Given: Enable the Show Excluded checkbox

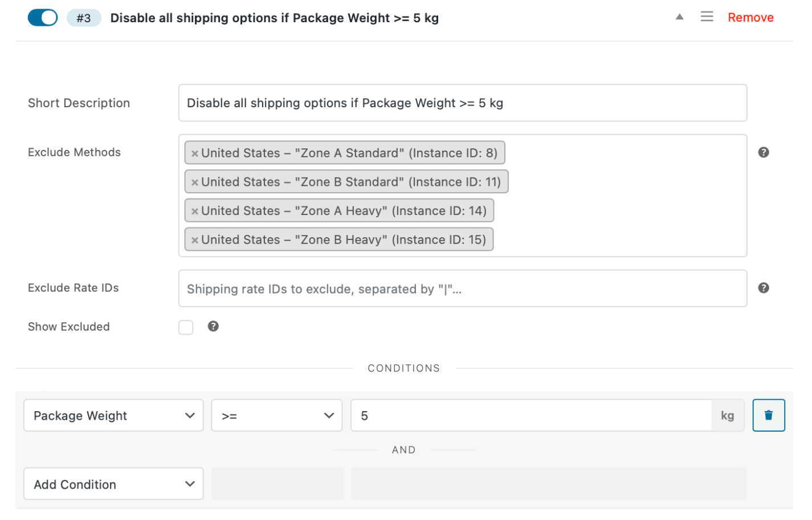Looking at the screenshot, I should (186, 327).
